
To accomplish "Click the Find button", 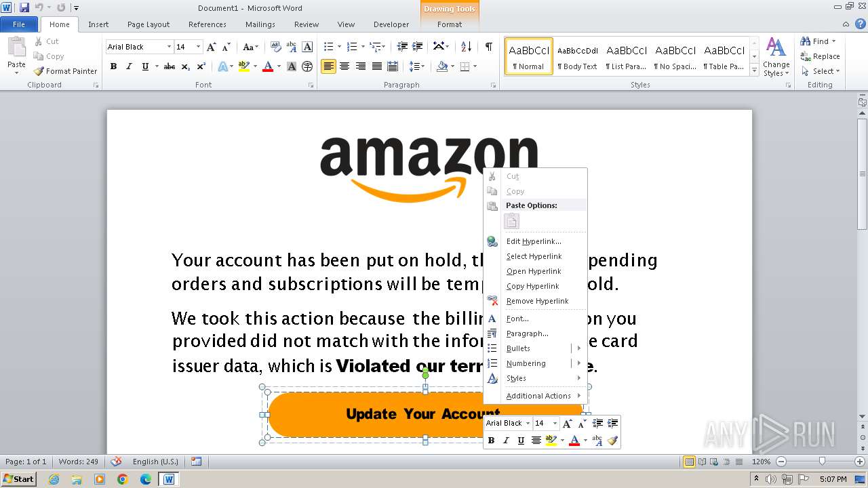I will click(x=818, y=41).
